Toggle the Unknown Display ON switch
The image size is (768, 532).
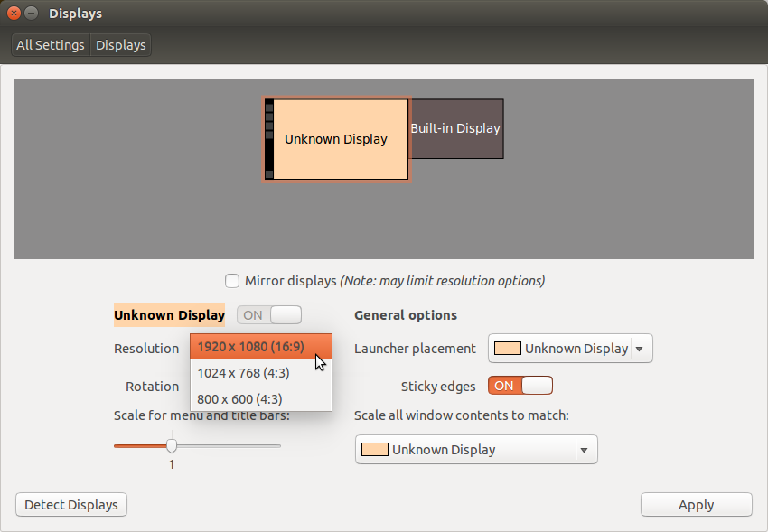[269, 315]
